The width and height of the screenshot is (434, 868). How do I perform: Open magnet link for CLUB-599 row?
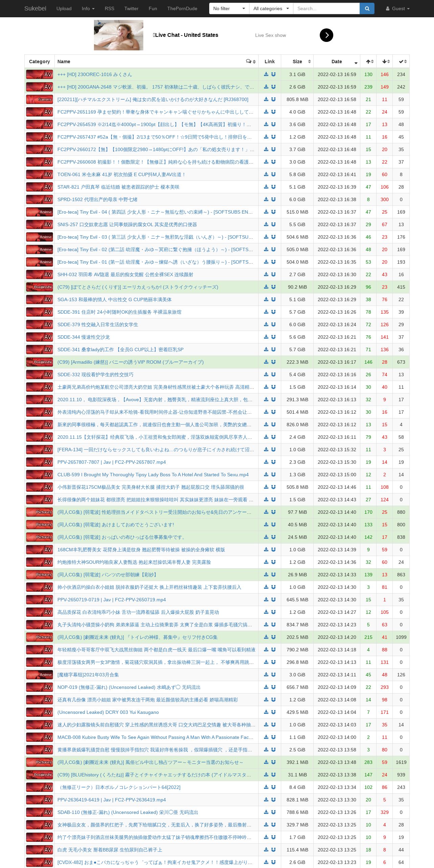273,475
